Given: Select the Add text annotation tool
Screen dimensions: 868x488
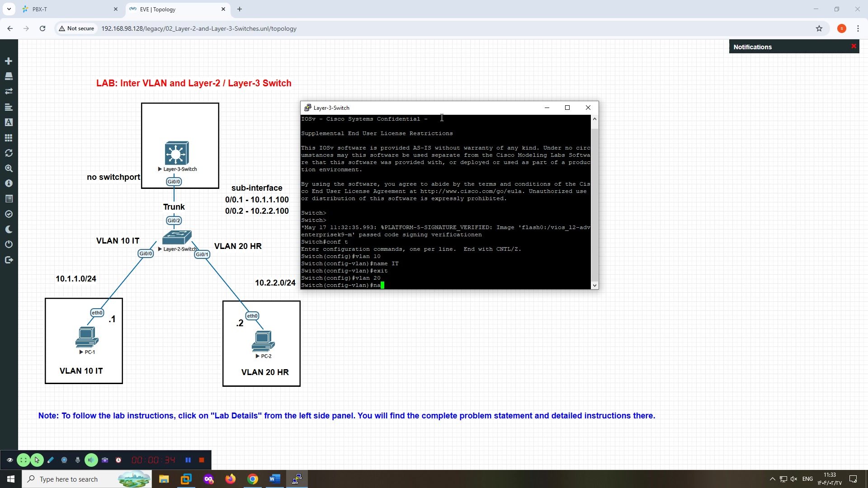Looking at the screenshot, I should (9, 122).
